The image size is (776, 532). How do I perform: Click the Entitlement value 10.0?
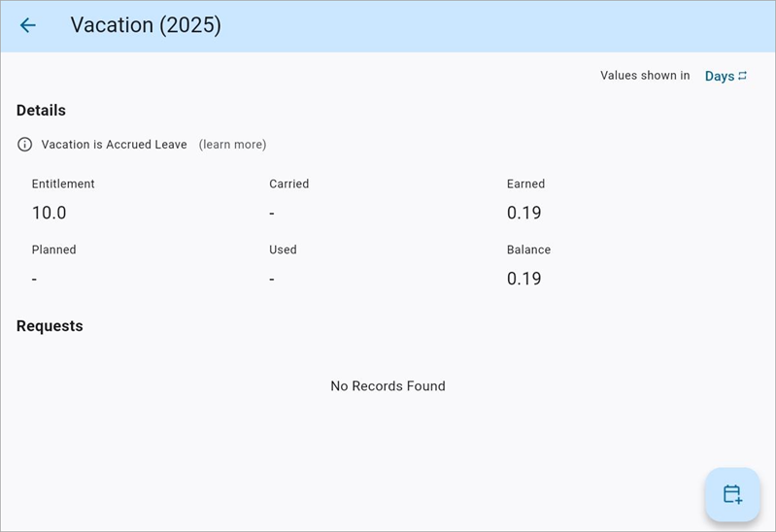[x=50, y=213]
